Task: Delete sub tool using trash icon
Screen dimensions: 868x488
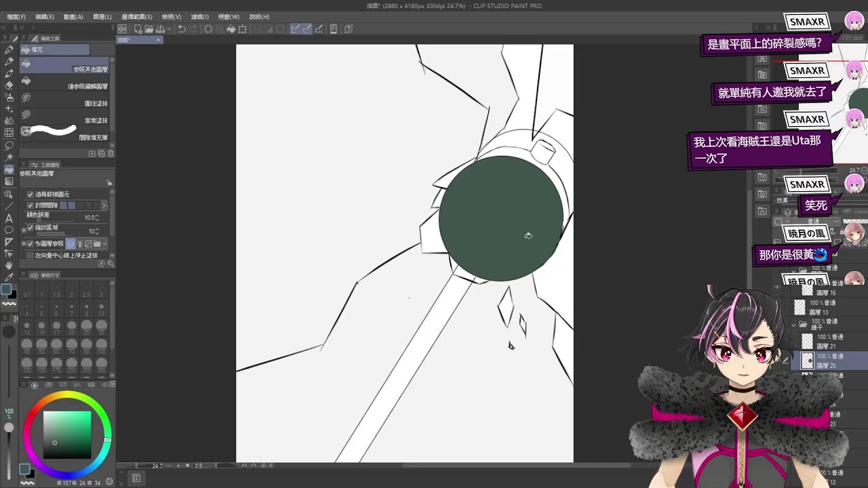Action: pyautogui.click(x=111, y=153)
